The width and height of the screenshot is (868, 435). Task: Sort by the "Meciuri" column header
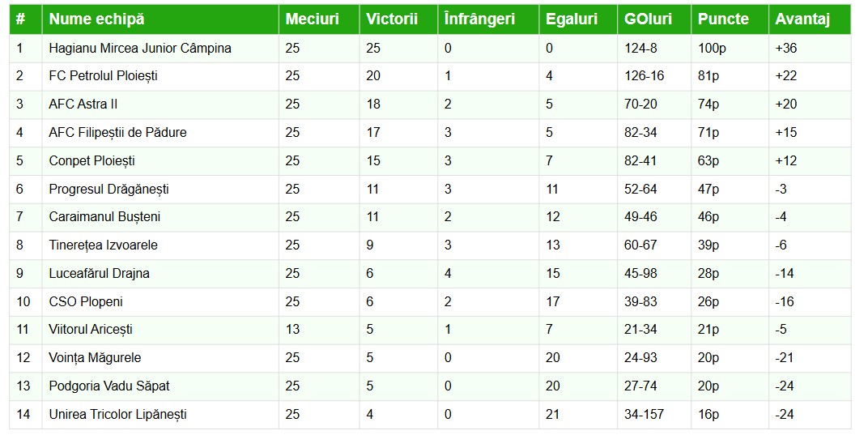312,19
